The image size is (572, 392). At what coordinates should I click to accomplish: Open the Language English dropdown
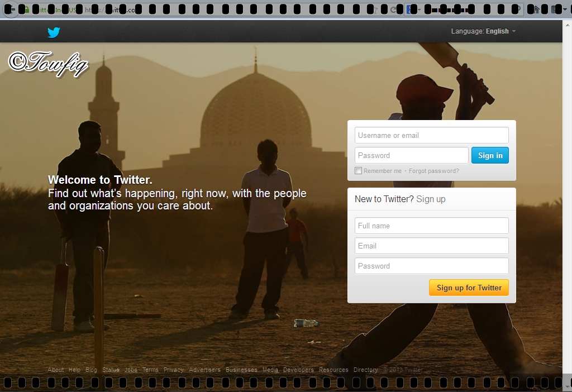(483, 31)
